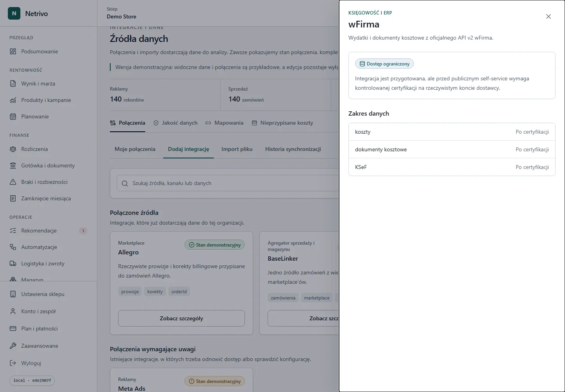Open Produkty i kampanie chart icon
Image resolution: width=565 pixels, height=392 pixels.
pos(13,100)
